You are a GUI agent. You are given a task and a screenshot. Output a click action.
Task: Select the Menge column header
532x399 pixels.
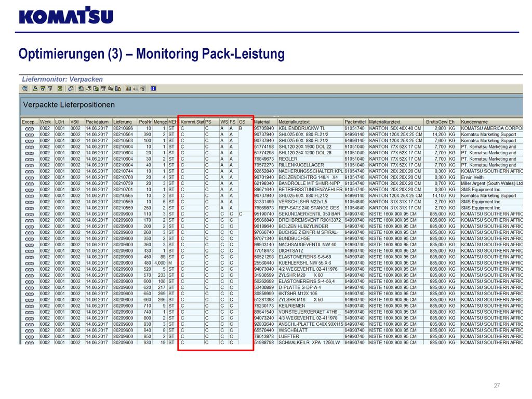[x=160, y=122]
